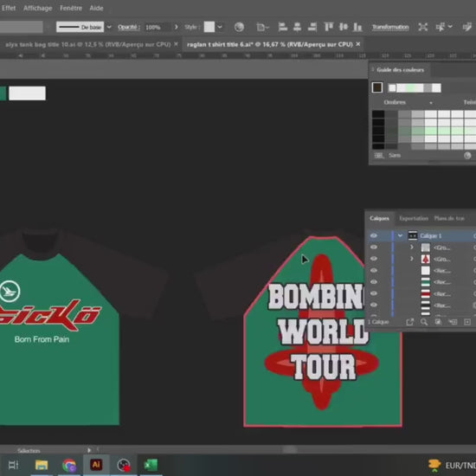
Task: Switch to the Plans de travail panel tab
Action: [x=449, y=218]
